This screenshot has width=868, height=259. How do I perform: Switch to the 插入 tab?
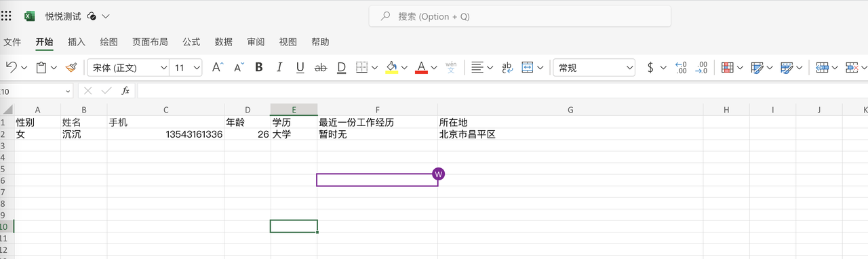[x=77, y=42]
